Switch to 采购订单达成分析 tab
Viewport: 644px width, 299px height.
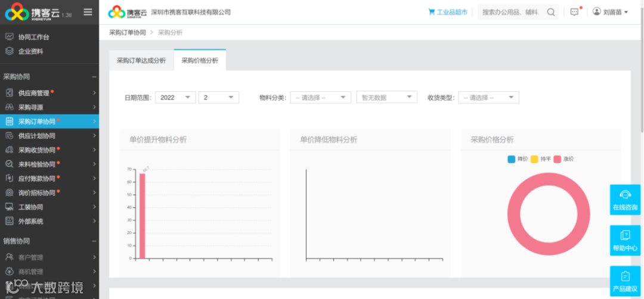[141, 60]
